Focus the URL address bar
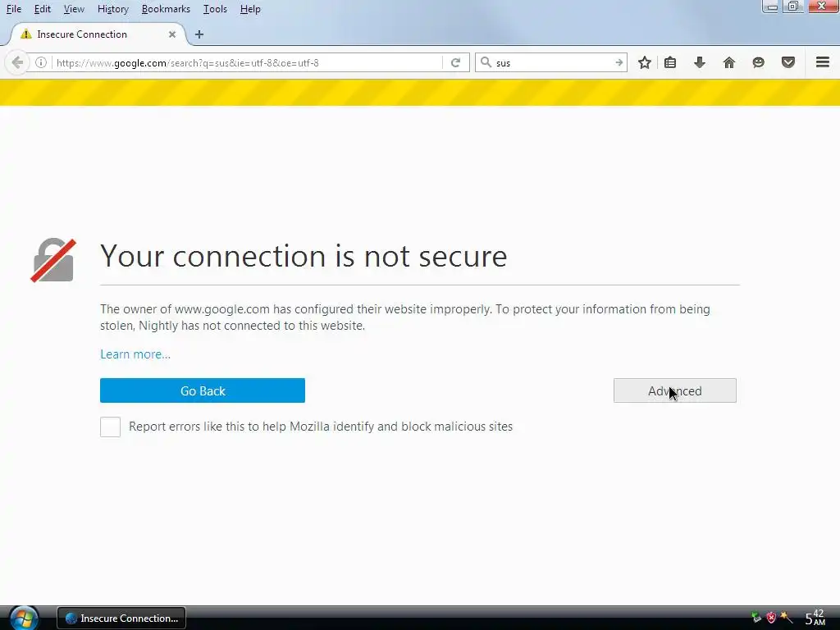 pos(246,62)
